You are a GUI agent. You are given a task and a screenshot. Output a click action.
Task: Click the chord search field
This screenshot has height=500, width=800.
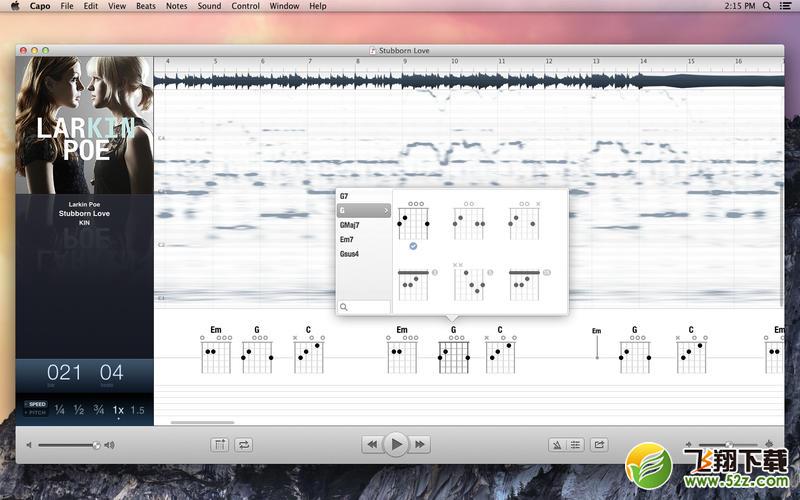(364, 307)
